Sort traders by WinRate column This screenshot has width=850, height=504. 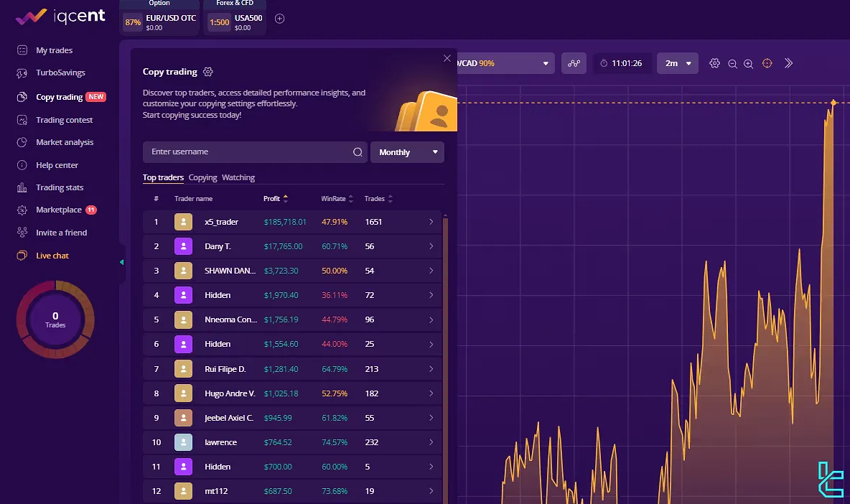coord(337,199)
